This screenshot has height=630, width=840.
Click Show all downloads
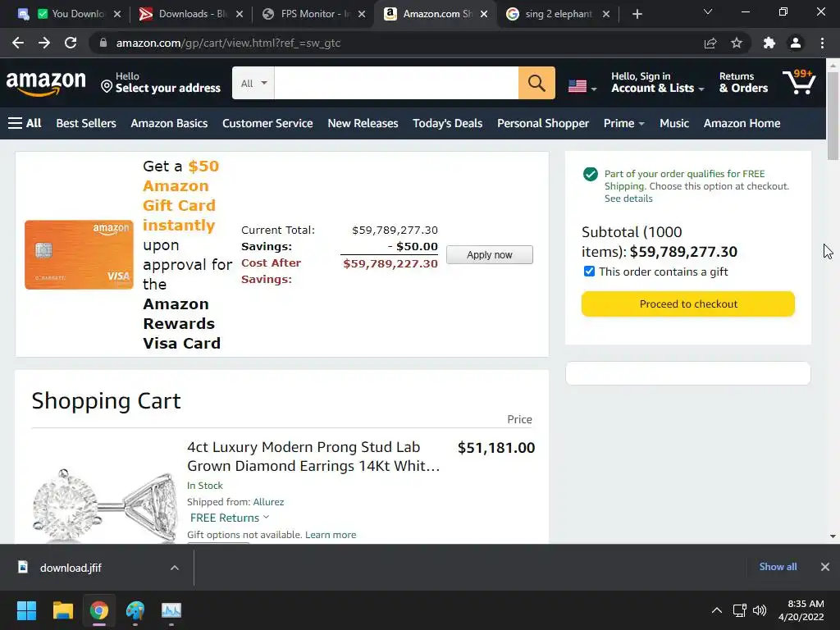coord(778,566)
